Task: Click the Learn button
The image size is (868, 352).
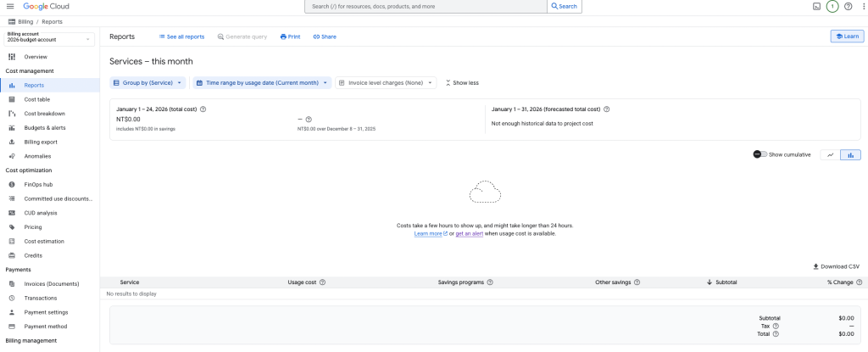Action: click(x=847, y=36)
